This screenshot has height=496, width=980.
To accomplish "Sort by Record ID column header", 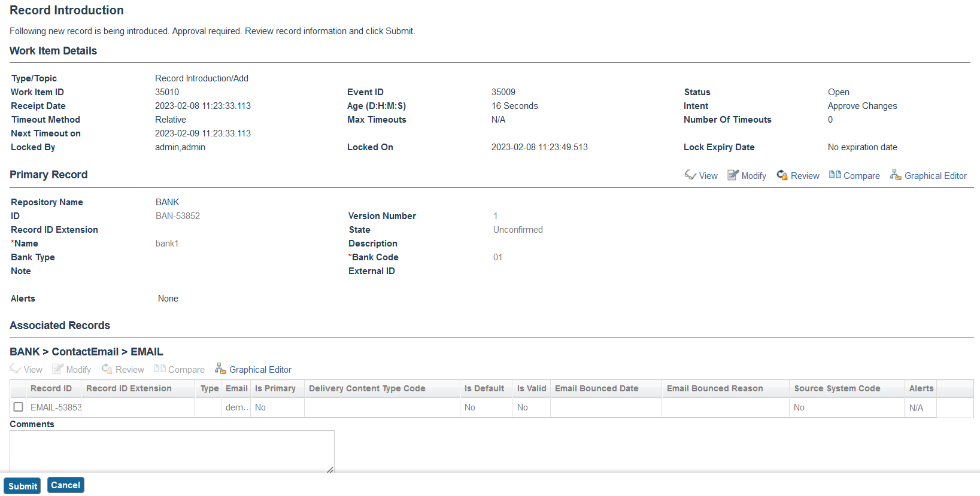I will 51,388.
